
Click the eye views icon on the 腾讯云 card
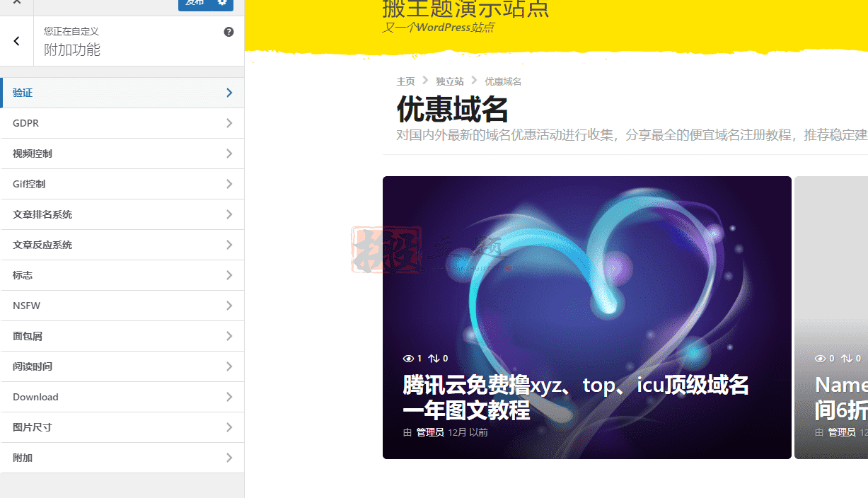pyautogui.click(x=408, y=359)
